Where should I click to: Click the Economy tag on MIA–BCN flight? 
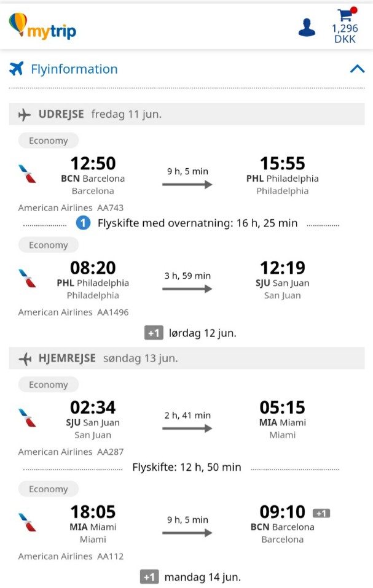pos(49,489)
